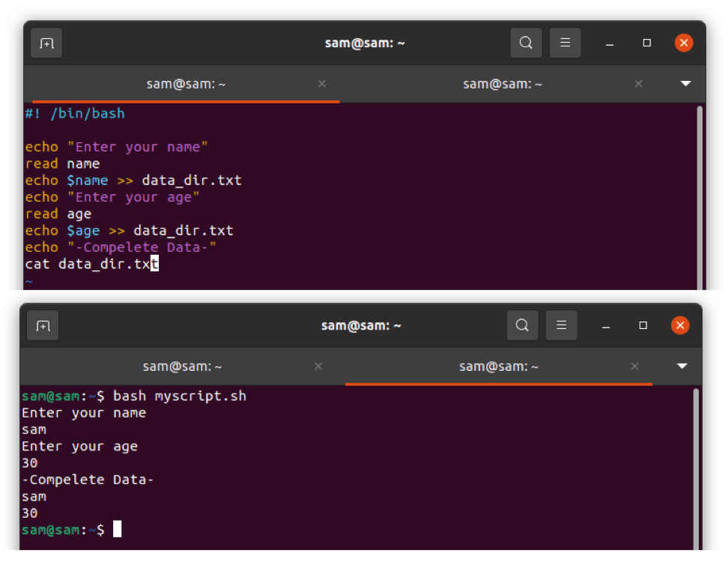Image resolution: width=728 pixels, height=571 pixels.
Task: Click the search magnifier in the top terminal
Action: click(x=526, y=43)
